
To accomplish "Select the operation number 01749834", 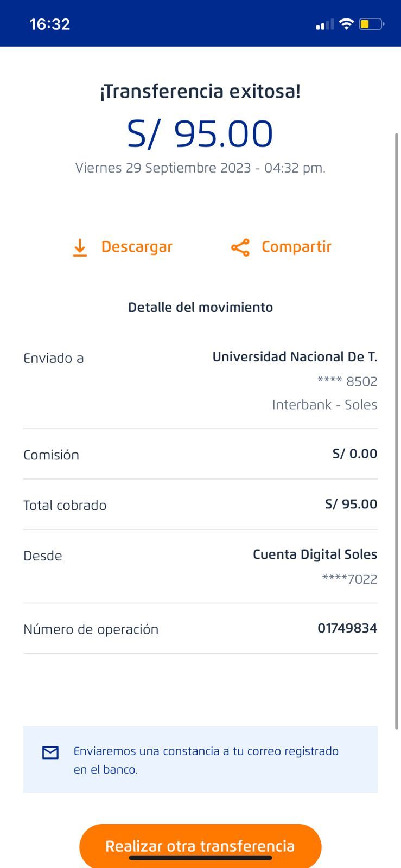I will coord(347,628).
